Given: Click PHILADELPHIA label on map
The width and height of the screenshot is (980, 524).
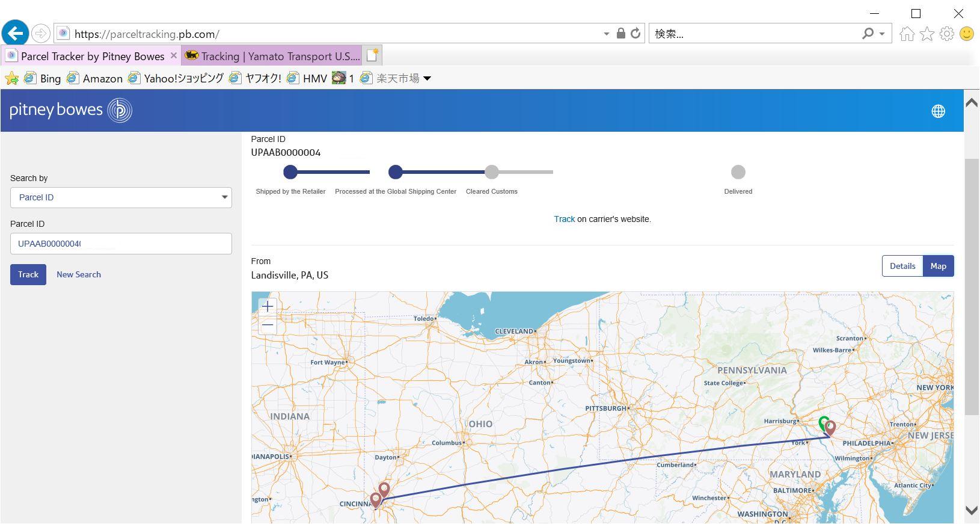Looking at the screenshot, I should click(x=866, y=443).
